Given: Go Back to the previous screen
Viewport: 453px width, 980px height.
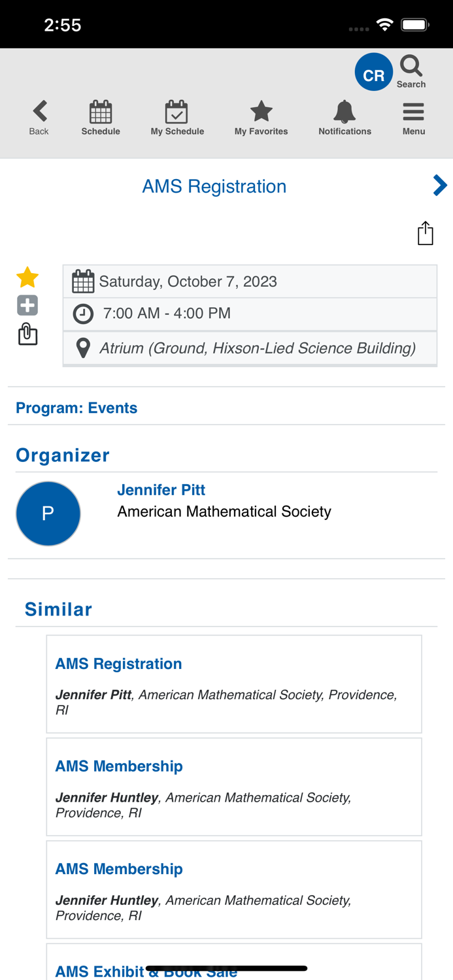Looking at the screenshot, I should (x=39, y=116).
